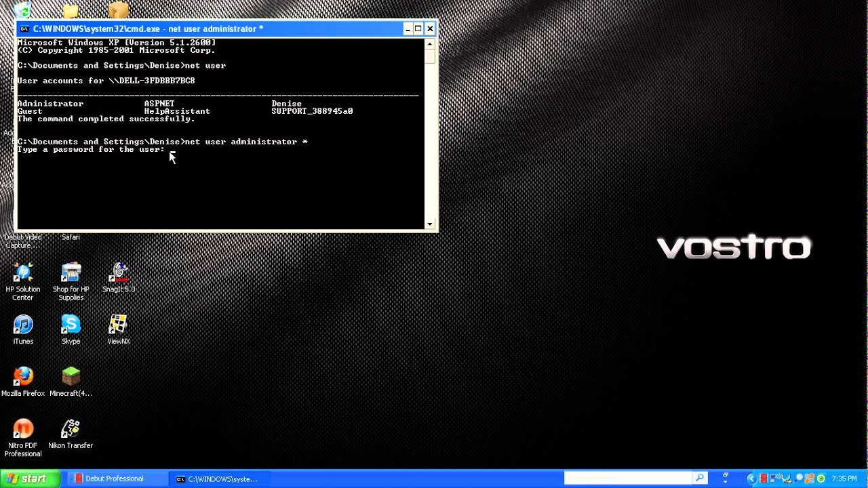This screenshot has height=488, width=868.
Task: Select the Recycle Bin icon on desktop
Action: pos(23,10)
